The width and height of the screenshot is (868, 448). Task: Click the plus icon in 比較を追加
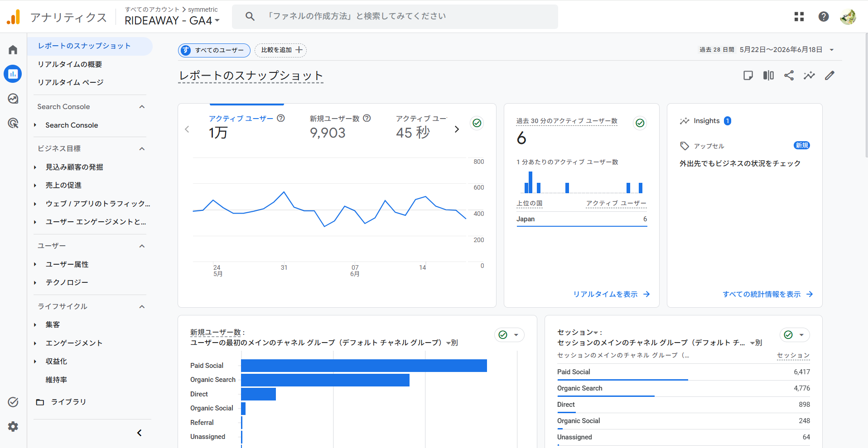(x=299, y=50)
